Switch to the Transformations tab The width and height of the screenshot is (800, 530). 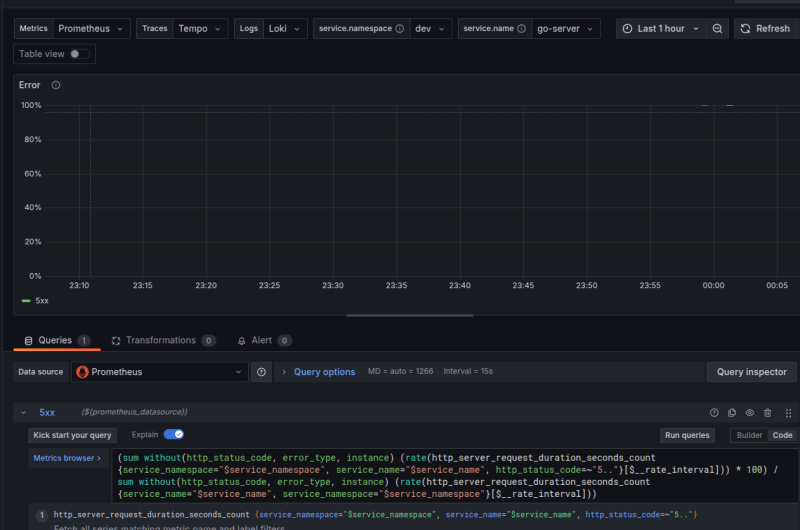tap(160, 341)
